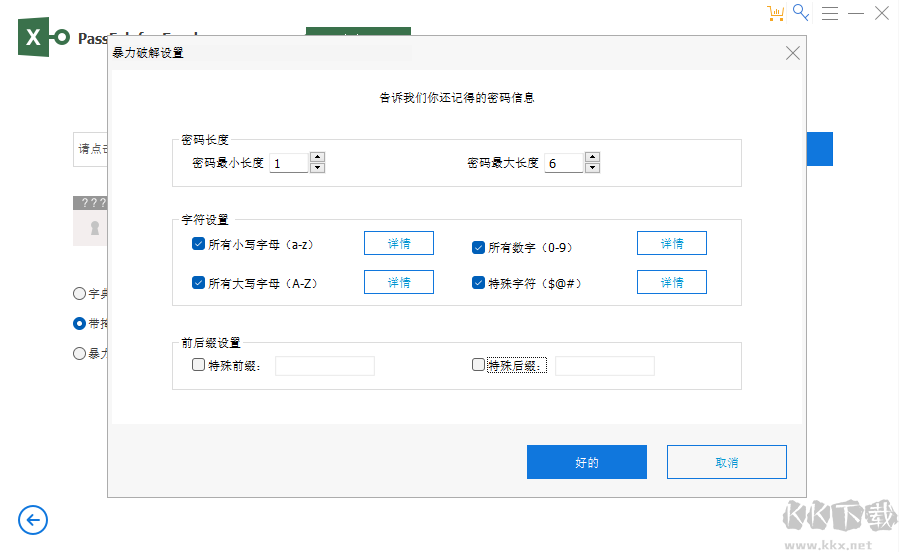The image size is (899, 552).
Task: Decrease 密码最小长度 with down arrow
Action: pyautogui.click(x=317, y=168)
